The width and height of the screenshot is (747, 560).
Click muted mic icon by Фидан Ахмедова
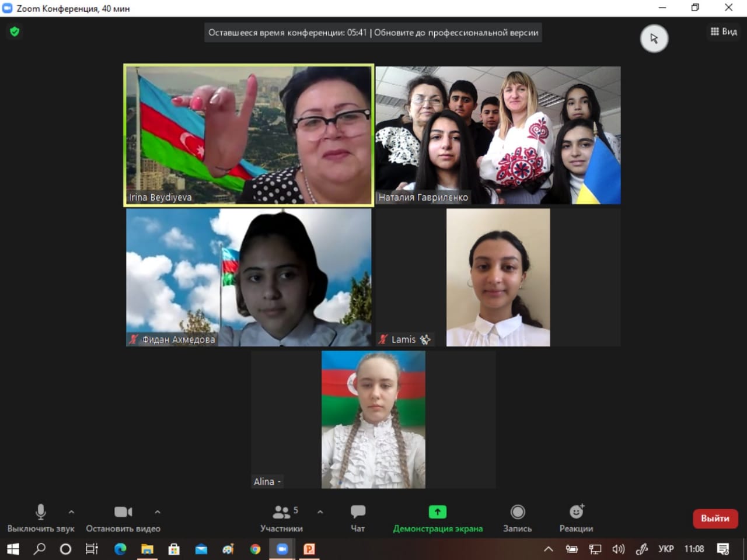click(x=134, y=339)
